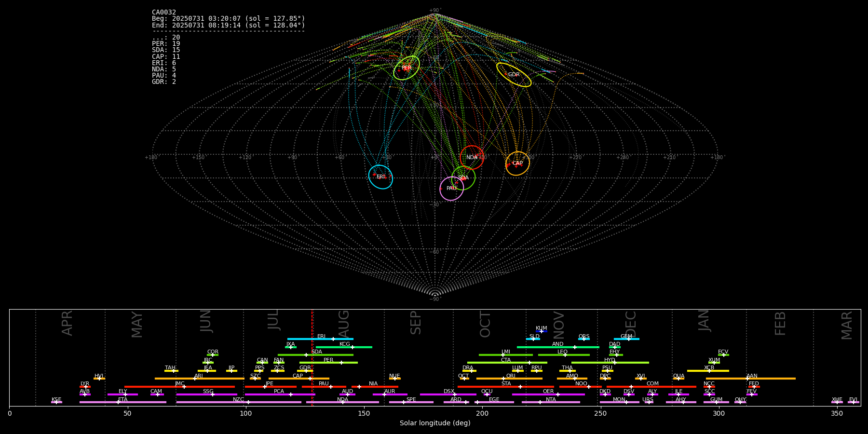The width and height of the screenshot is (868, 434).
Task: Click the orange CAP radiant circle on map
Action: (517, 163)
